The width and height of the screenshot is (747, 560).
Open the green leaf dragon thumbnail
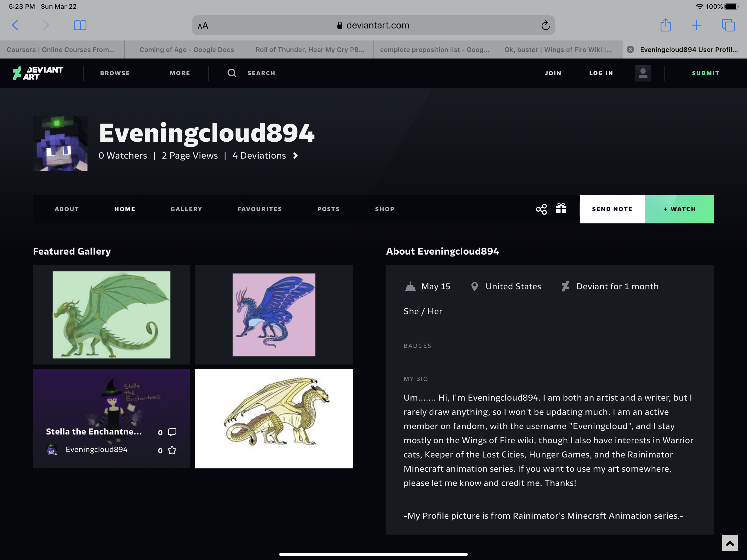coord(112,314)
